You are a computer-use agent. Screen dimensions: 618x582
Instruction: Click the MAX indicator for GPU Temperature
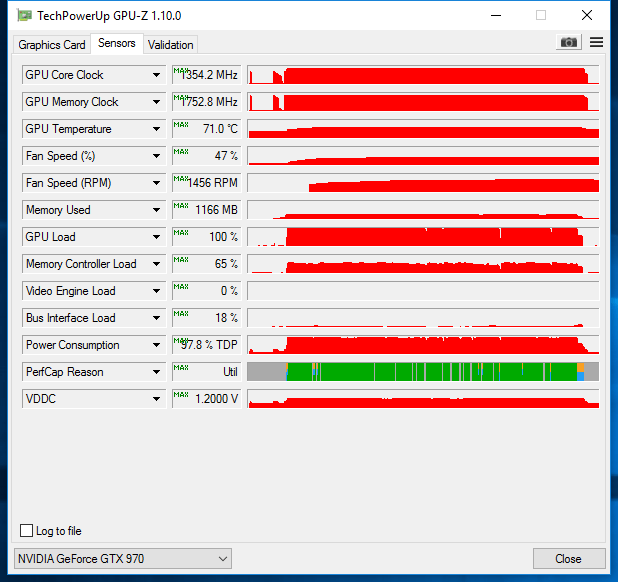(181, 124)
